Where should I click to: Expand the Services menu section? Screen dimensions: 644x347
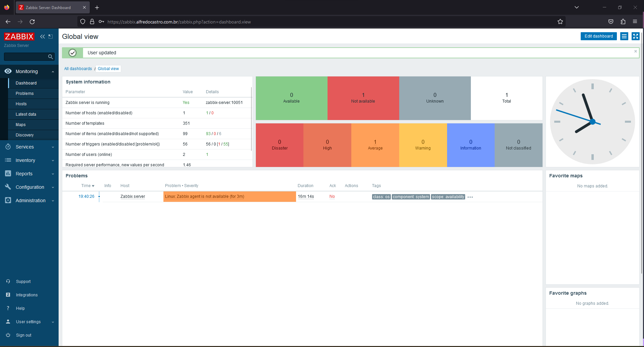(x=53, y=147)
